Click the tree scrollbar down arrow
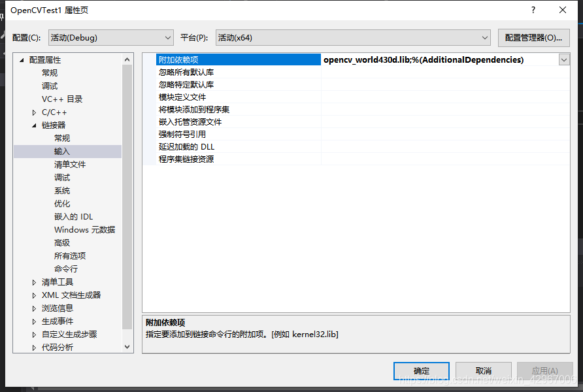 click(127, 347)
